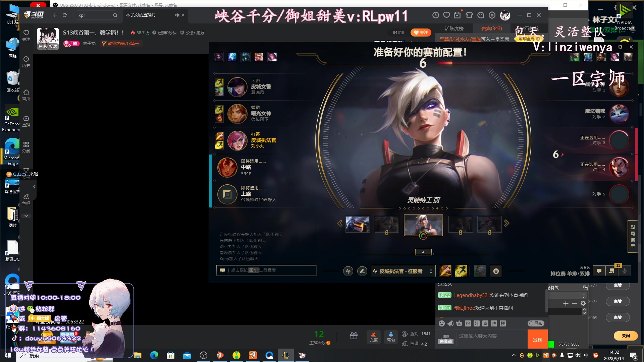Open the 皮城执法官 - 征服者 rune page dropdown
Screen dimensions: 644x362
point(402,271)
